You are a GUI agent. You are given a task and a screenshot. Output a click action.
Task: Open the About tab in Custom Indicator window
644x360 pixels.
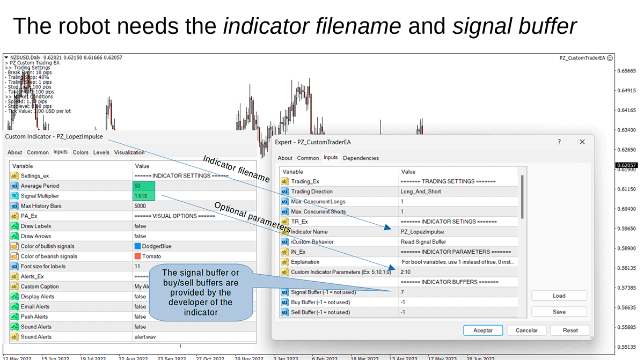(15, 152)
